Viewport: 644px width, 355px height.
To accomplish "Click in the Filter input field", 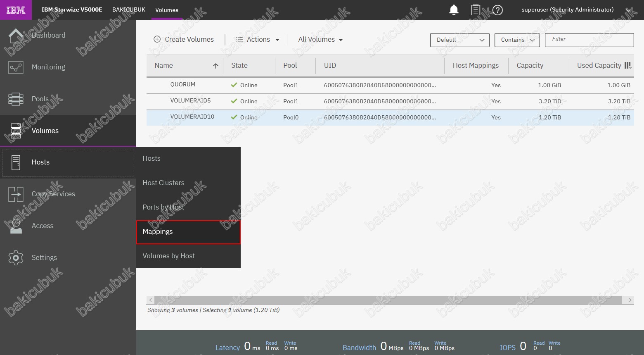I will [590, 40].
